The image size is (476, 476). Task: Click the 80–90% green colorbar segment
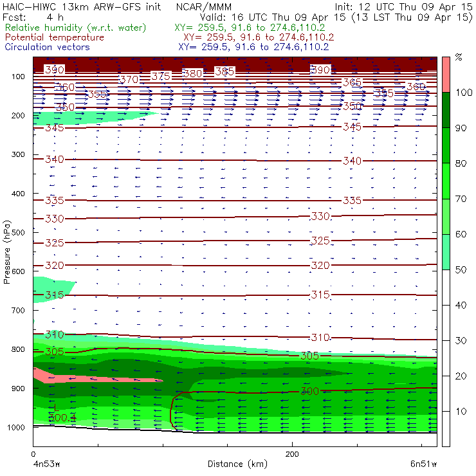click(x=446, y=145)
